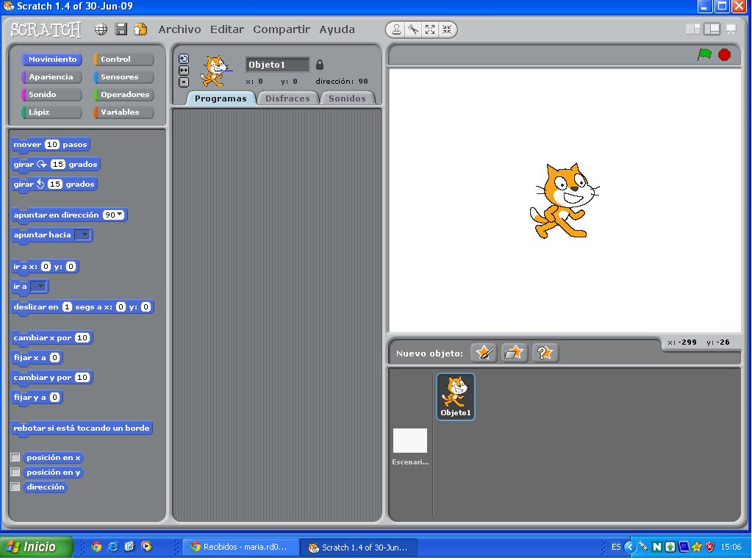Show the 'dirección' stage monitor
This screenshot has width=752, height=560.
point(15,487)
